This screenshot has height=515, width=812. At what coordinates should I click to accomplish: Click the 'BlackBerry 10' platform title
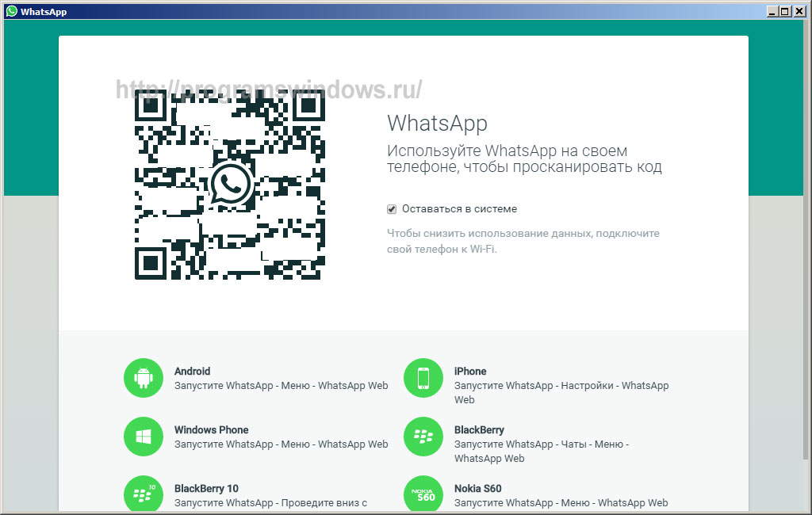tap(206, 488)
